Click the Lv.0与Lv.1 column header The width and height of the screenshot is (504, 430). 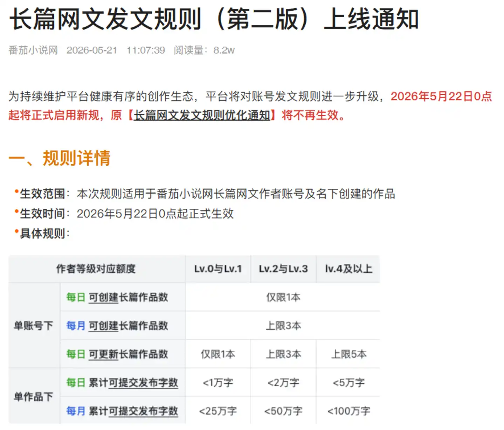[218, 269]
